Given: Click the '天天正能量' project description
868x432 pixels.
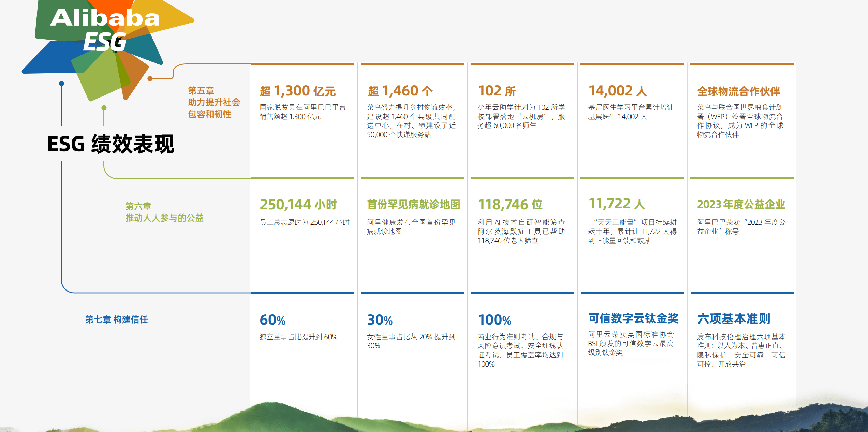Looking at the screenshot, I should [633, 232].
